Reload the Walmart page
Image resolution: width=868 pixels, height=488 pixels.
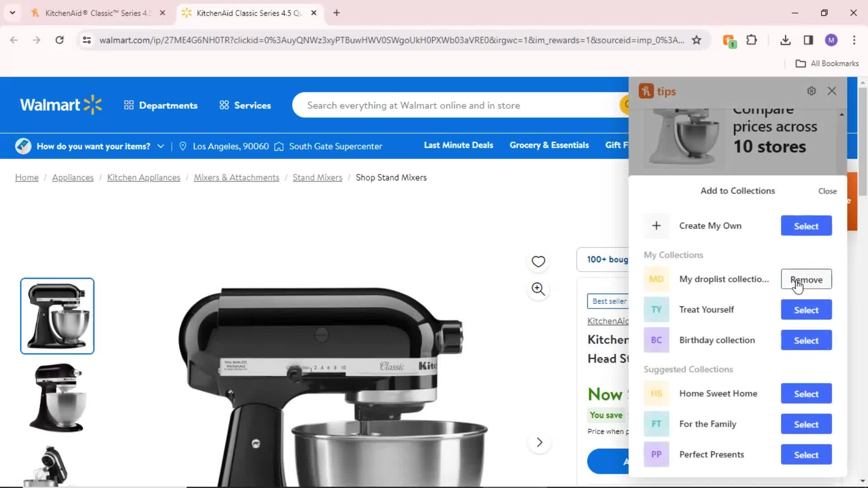click(59, 40)
